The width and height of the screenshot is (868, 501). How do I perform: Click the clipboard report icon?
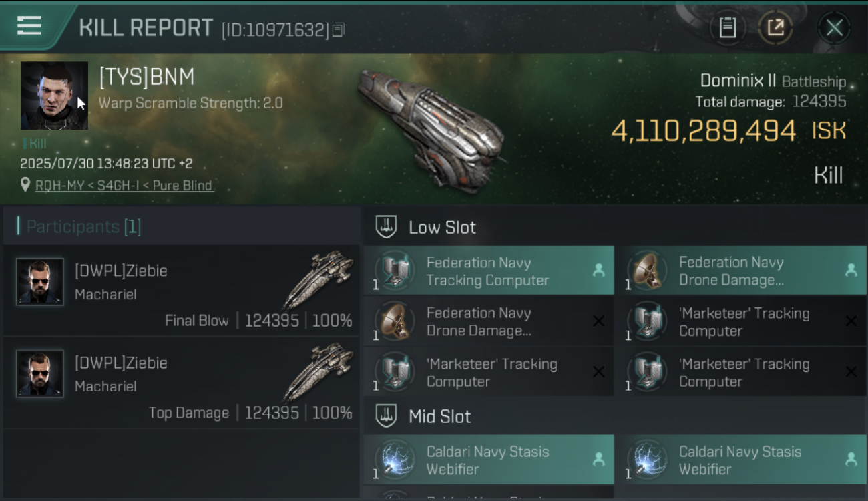[728, 27]
